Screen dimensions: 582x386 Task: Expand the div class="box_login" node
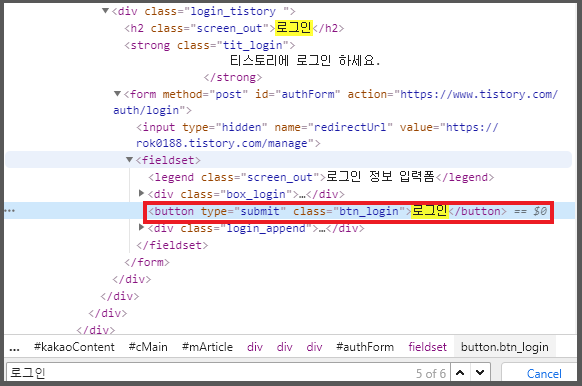141,193
